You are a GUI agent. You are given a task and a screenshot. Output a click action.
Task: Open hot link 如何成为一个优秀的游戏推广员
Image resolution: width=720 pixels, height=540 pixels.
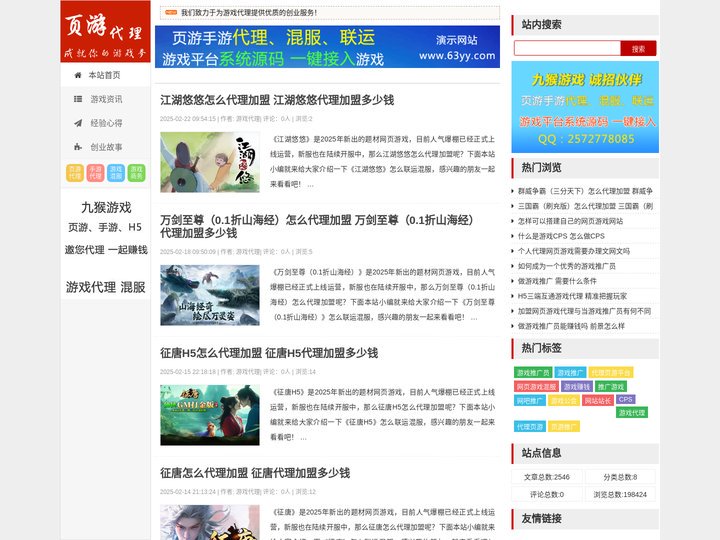coord(567,266)
